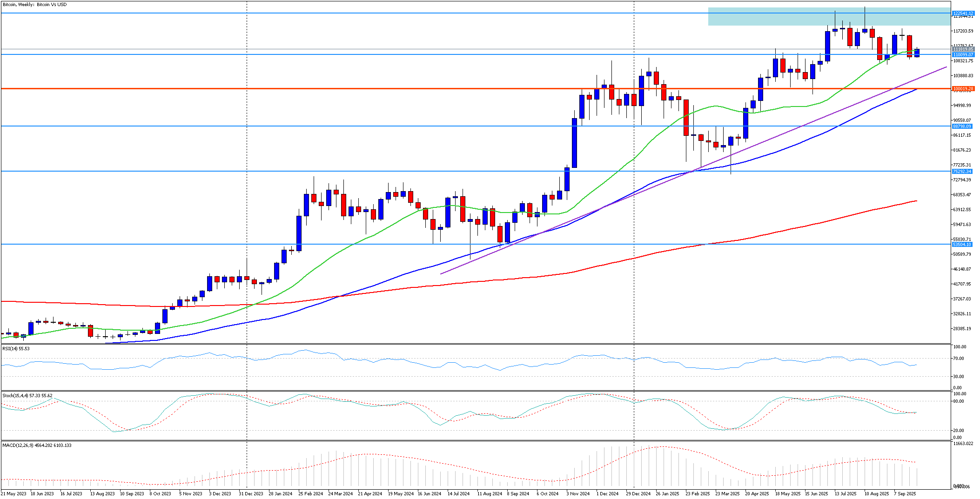This screenshot has height=499, width=980.
Task: Click the 77235.31 price axis label
Action: click(962, 165)
